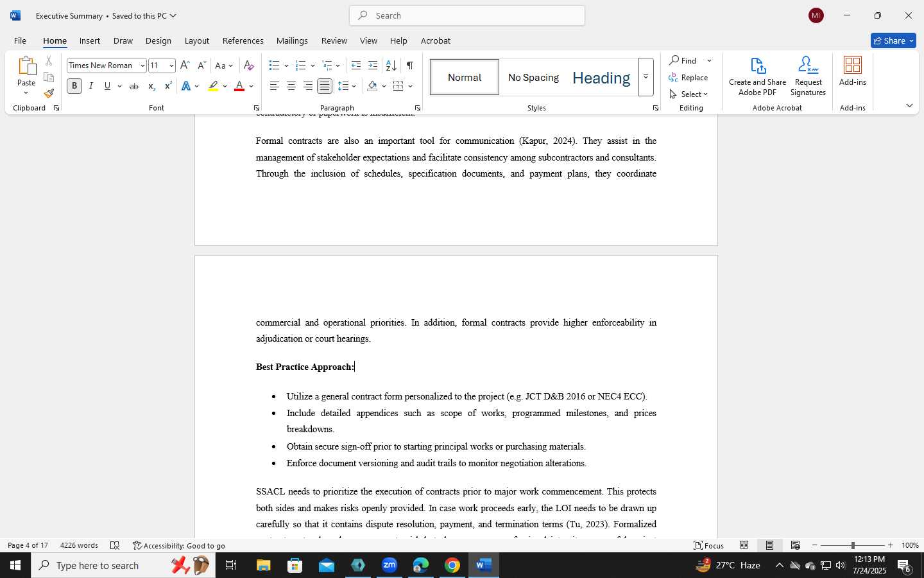Toggle Print Layout view button
This screenshot has width=924, height=578.
point(769,545)
